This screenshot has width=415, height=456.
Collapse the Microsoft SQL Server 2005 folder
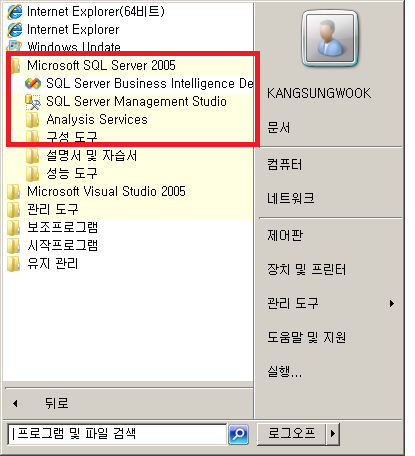[101, 65]
